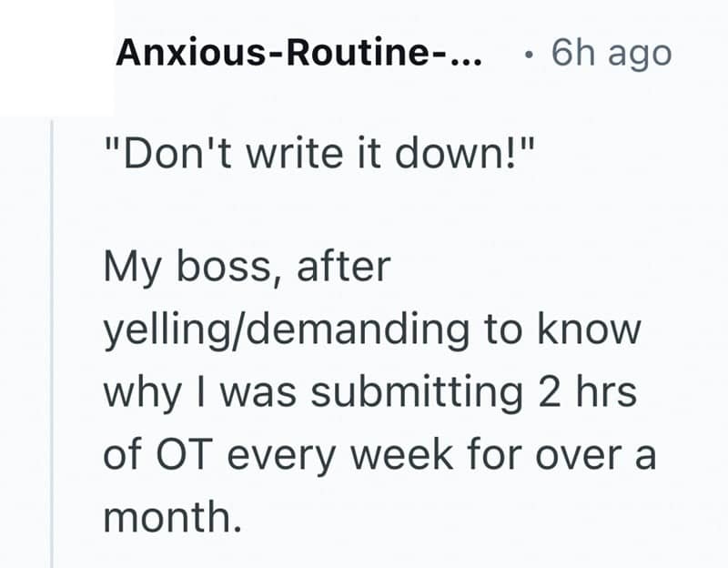Click the line "My boss, after"
The image size is (728, 568).
pos(247,269)
